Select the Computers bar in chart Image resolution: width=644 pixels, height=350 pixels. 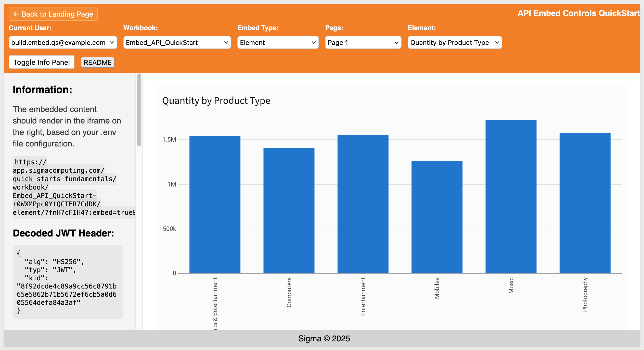(289, 210)
